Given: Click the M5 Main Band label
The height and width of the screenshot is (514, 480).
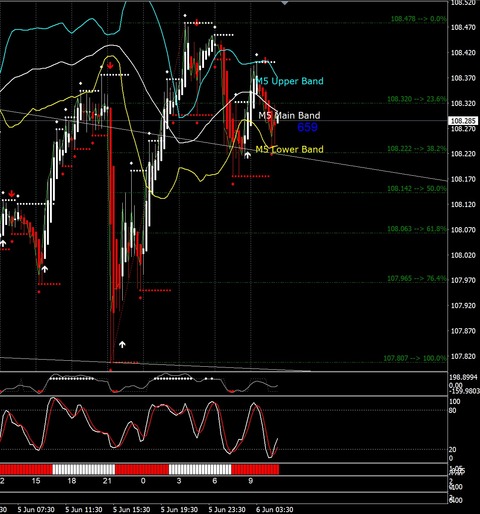Looking at the screenshot, I should 289,115.
